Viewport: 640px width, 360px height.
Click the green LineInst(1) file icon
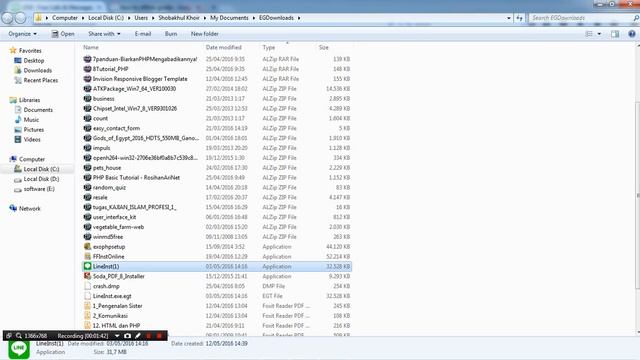(87, 267)
